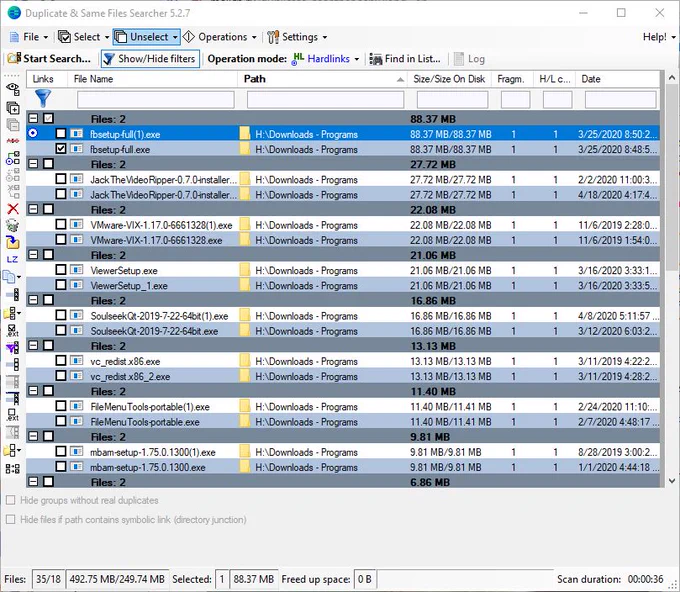
Task: Click the Path filter input field
Action: coord(325,99)
